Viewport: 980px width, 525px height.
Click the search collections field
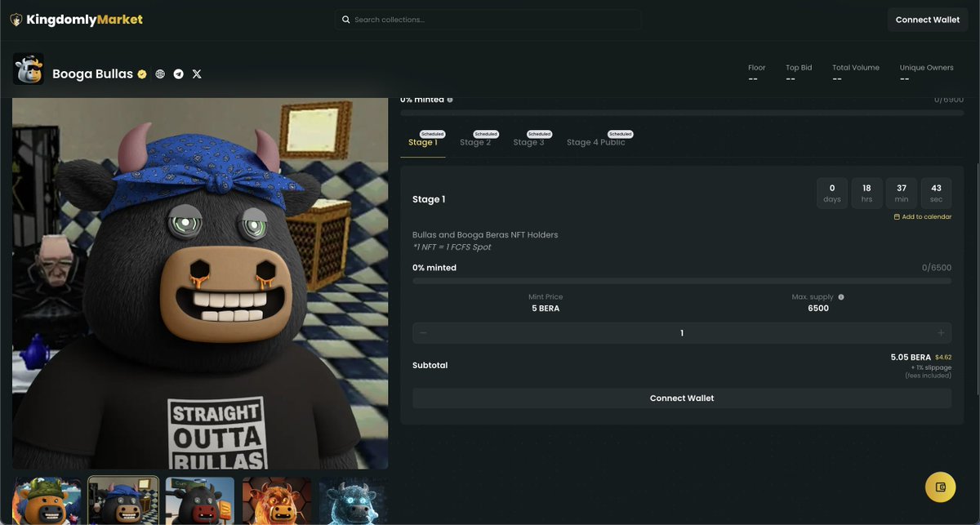click(x=488, y=19)
